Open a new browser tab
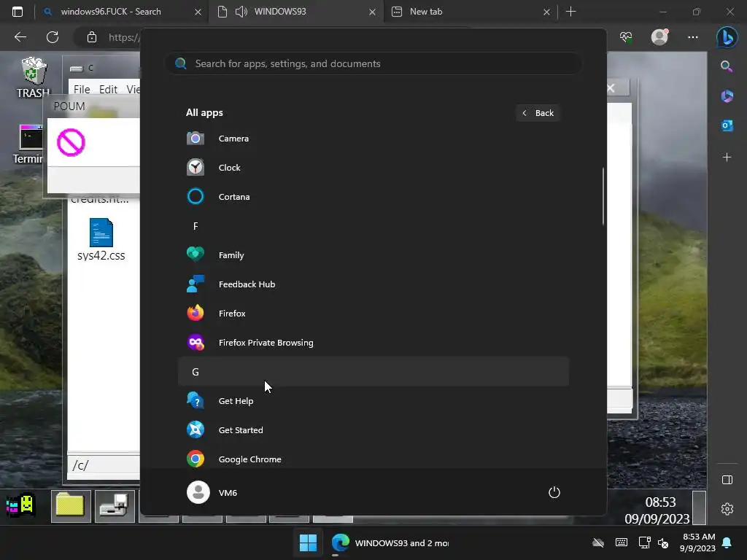 click(x=570, y=12)
